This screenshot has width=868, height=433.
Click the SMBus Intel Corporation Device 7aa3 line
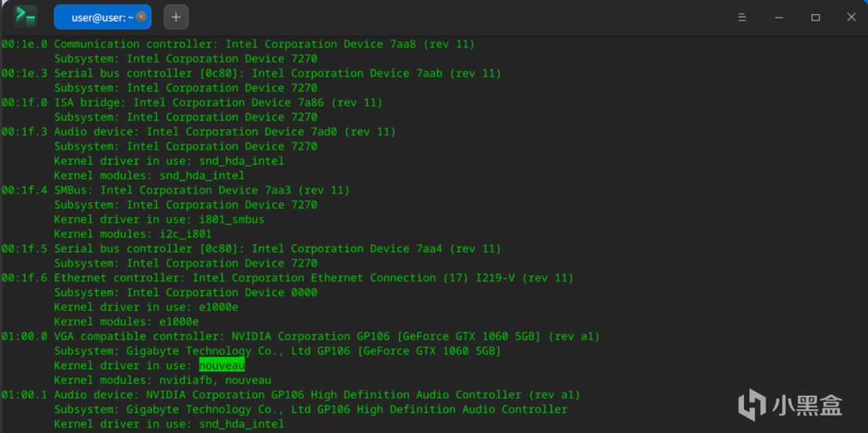pos(176,190)
